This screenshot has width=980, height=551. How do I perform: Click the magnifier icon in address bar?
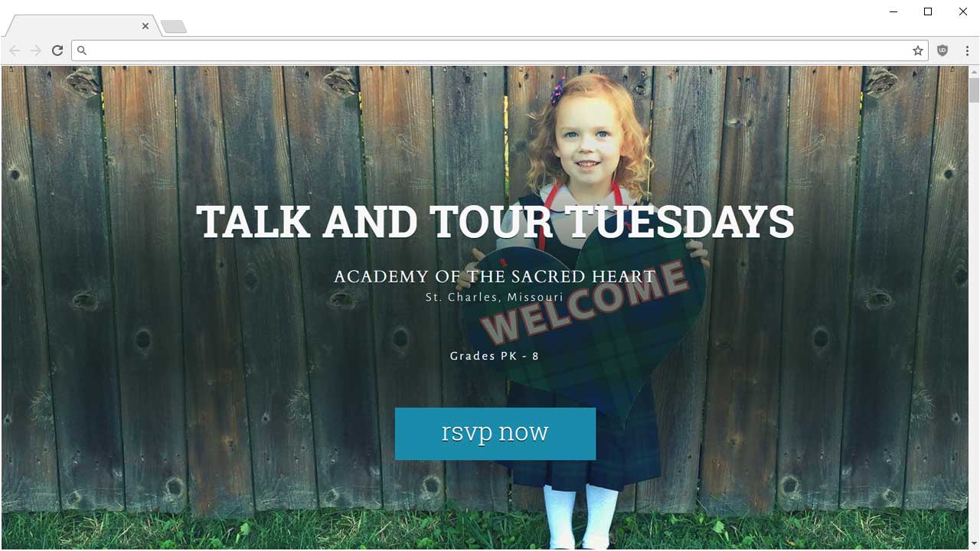(82, 51)
